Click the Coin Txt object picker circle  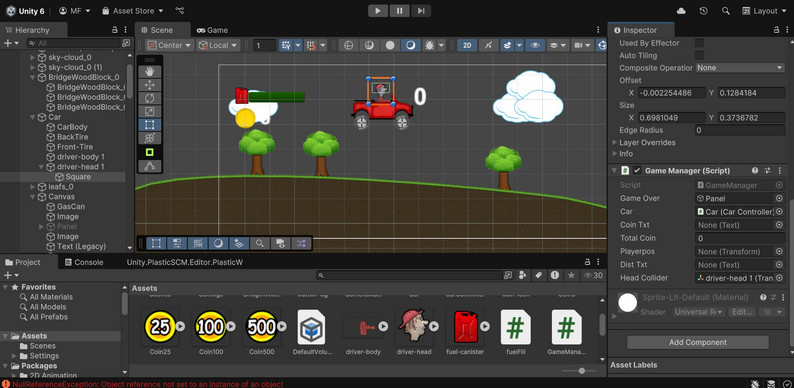pyautogui.click(x=779, y=225)
